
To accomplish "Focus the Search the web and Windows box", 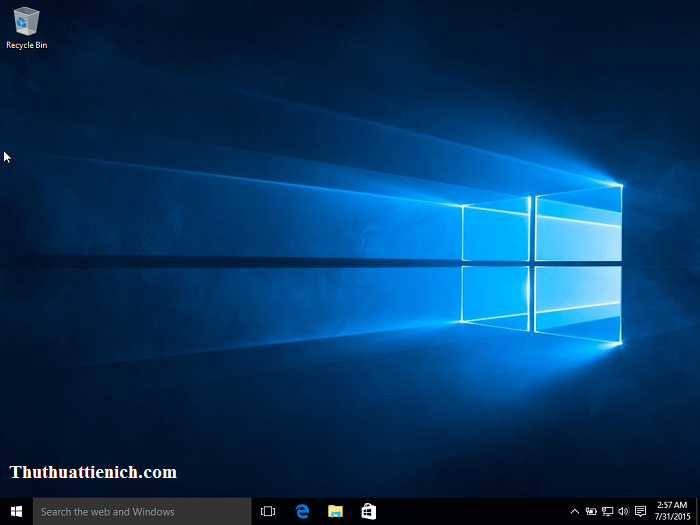I will tap(142, 511).
